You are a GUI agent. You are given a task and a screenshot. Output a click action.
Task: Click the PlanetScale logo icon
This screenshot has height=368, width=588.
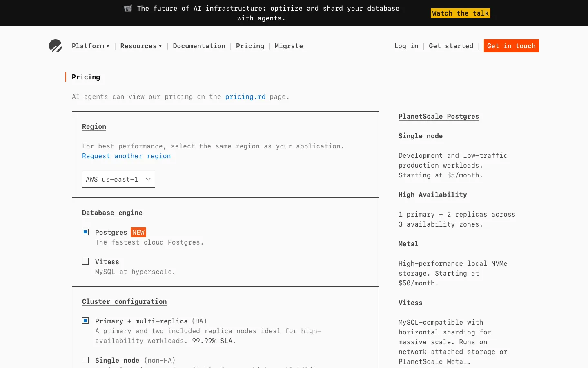56,46
